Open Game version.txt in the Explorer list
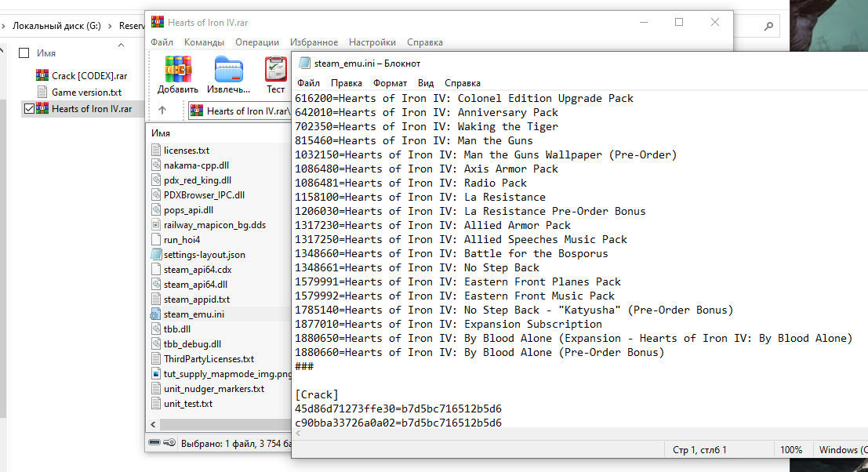Viewport: 868px width, 472px height. pos(86,92)
